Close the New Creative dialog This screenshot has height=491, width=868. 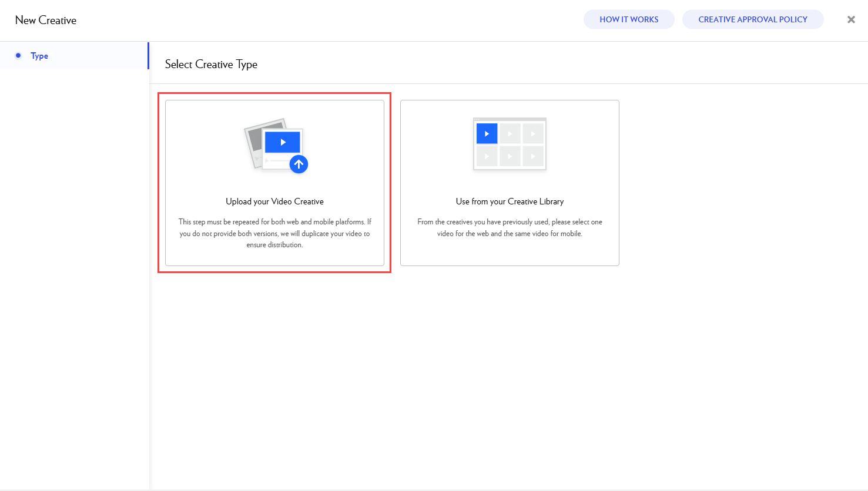point(850,19)
